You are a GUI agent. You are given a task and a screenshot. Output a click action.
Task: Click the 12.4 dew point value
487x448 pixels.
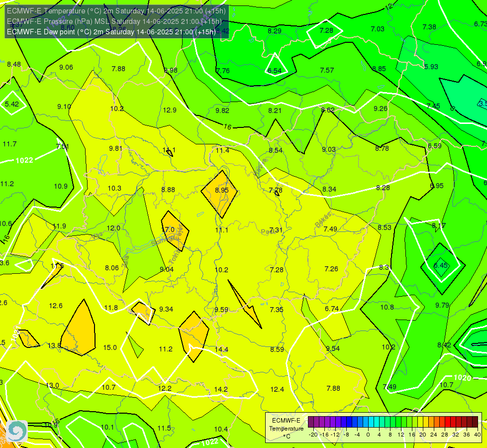(x=277, y=389)
